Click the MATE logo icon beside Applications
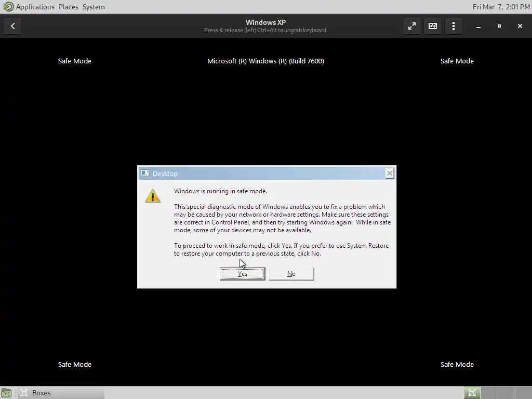 coord(8,7)
